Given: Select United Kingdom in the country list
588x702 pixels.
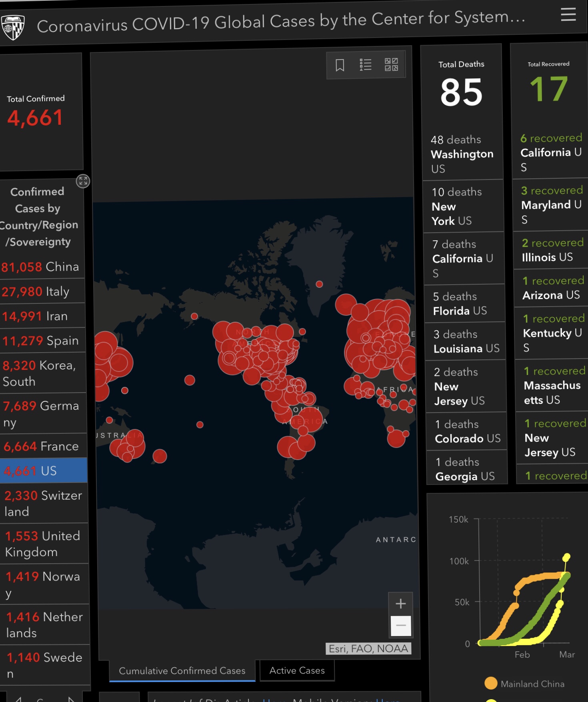Looking at the screenshot, I should [43, 544].
